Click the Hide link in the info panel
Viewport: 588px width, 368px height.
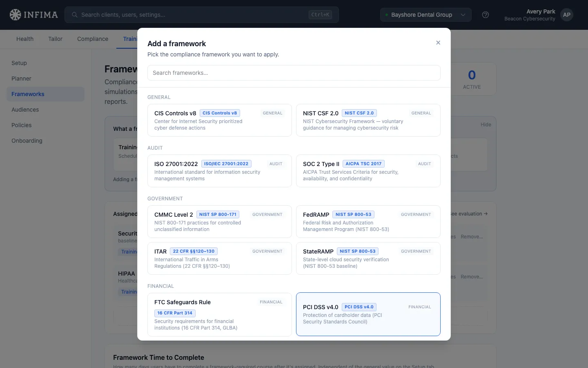pos(486,125)
